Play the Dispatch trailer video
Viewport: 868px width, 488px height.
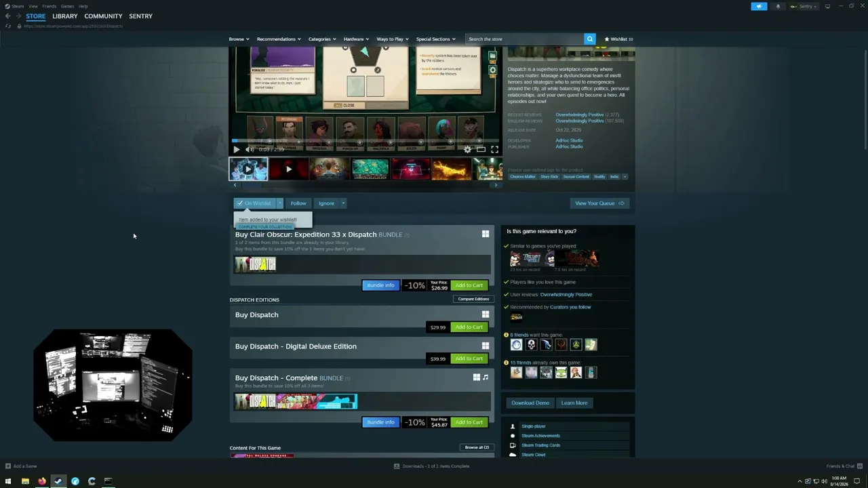tap(236, 150)
